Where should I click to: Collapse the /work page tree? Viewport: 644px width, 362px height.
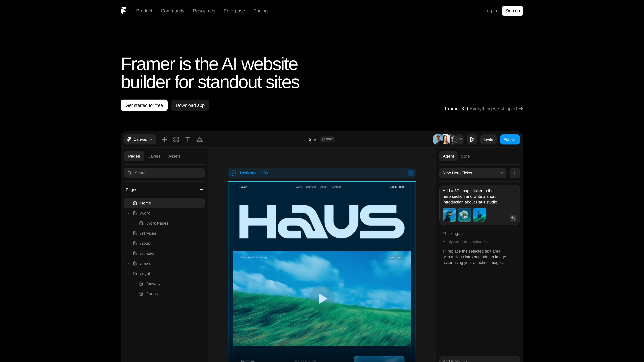[x=128, y=213]
